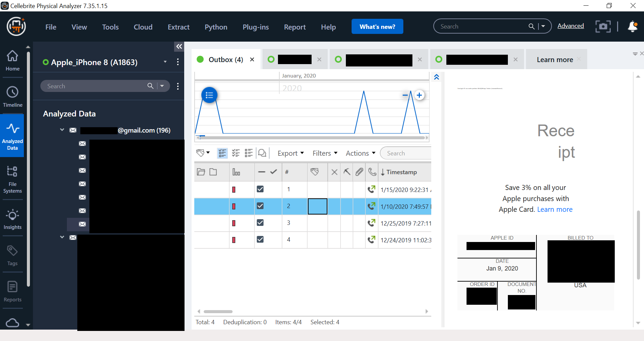Open the Export dropdown
644x341 pixels.
291,153
